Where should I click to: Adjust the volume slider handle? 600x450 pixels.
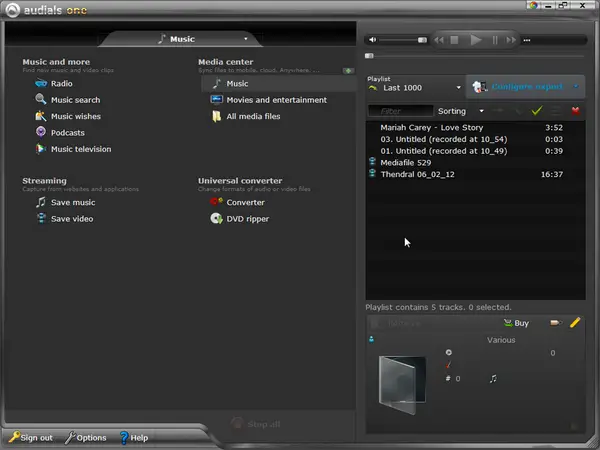pyautogui.click(x=422, y=40)
